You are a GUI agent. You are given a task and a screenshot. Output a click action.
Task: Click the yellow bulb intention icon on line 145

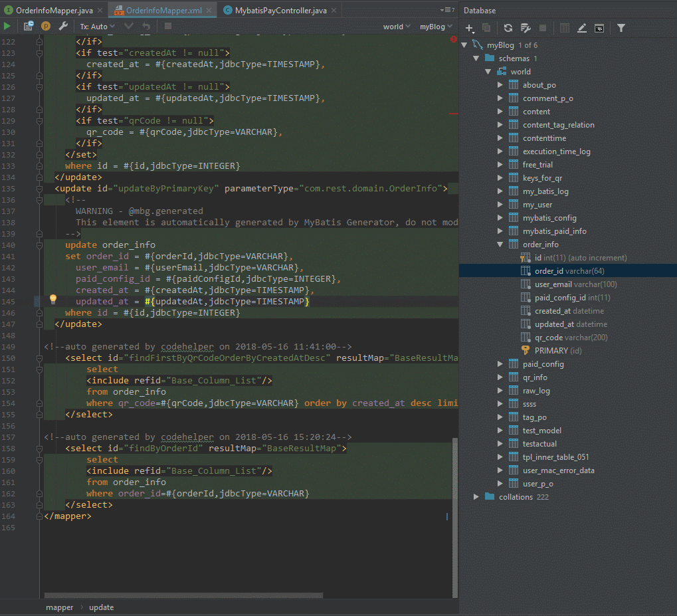52,299
